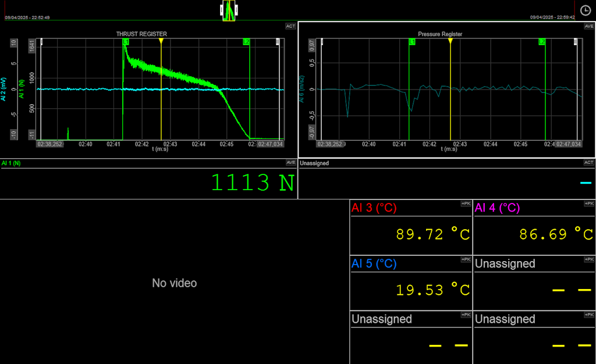
Task: Select the highlighted window in the overview timeline
Action: point(229,10)
